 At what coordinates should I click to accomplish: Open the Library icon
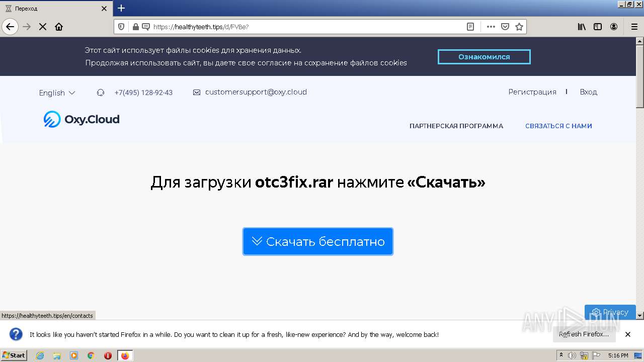582,27
